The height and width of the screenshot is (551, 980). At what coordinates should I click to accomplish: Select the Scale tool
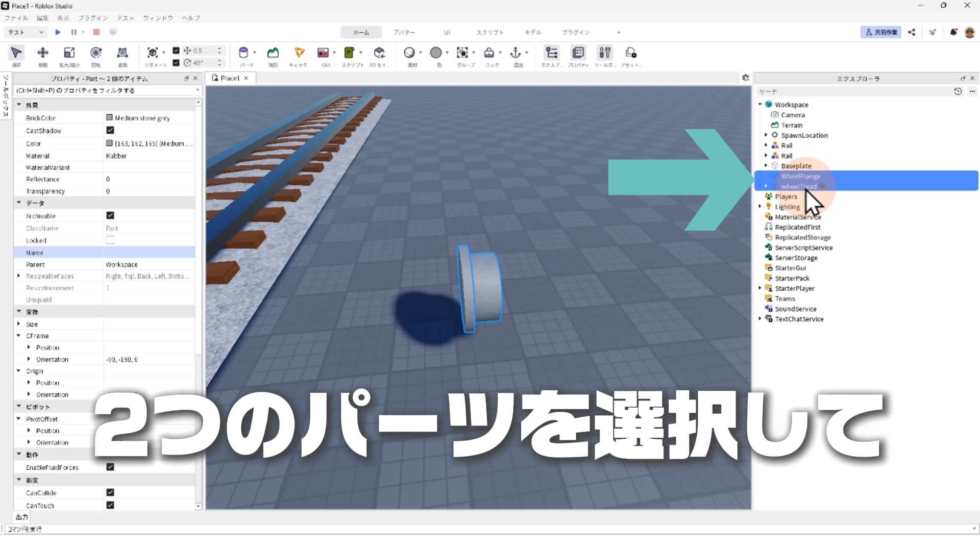point(69,53)
